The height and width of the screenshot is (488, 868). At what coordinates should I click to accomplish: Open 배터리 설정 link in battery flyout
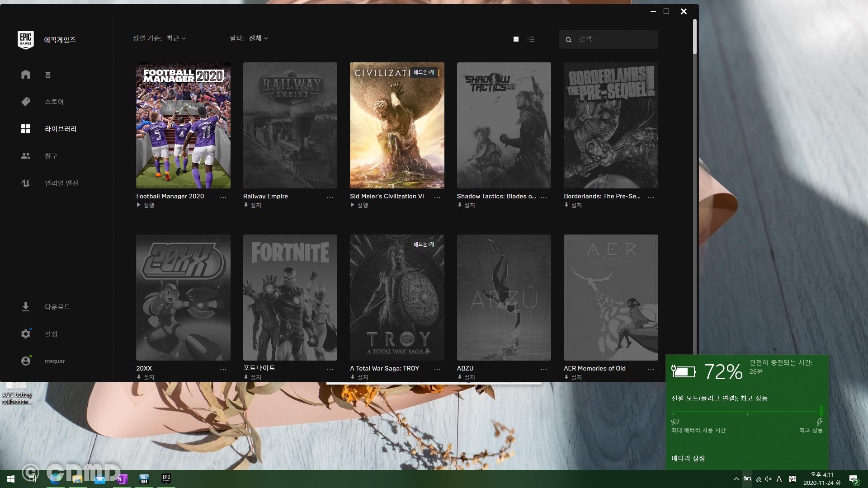point(688,458)
